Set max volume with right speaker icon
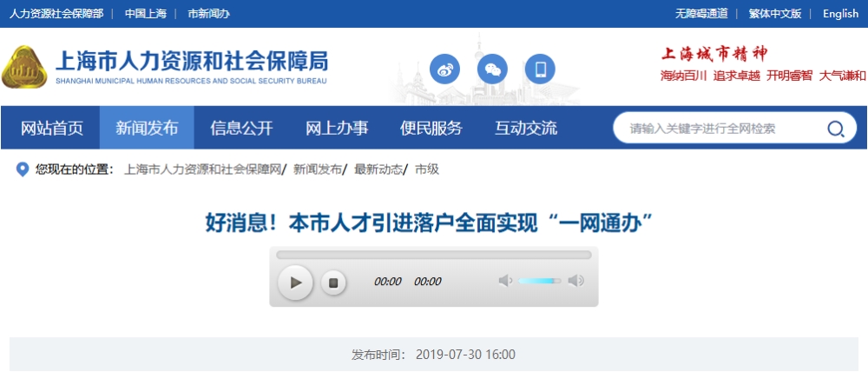868x372 pixels. tap(575, 281)
